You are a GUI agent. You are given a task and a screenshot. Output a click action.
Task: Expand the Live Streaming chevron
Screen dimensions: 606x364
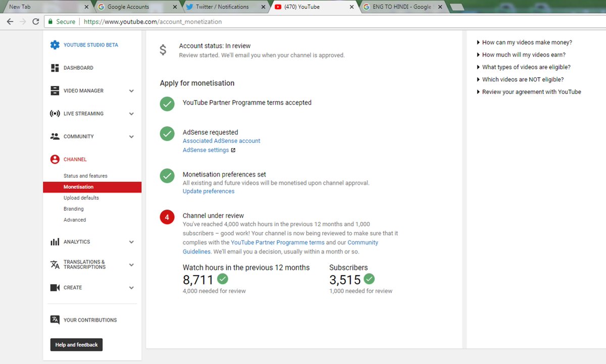click(131, 114)
